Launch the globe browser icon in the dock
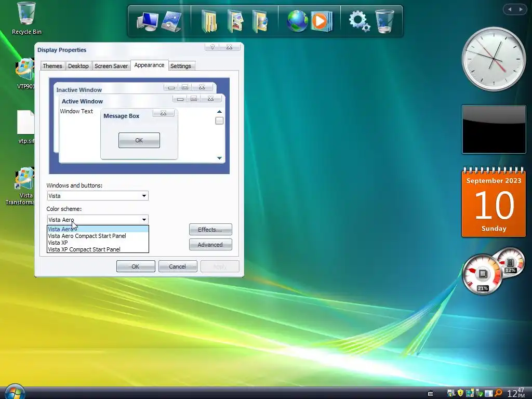Image resolution: width=532 pixels, height=399 pixels. (297, 21)
